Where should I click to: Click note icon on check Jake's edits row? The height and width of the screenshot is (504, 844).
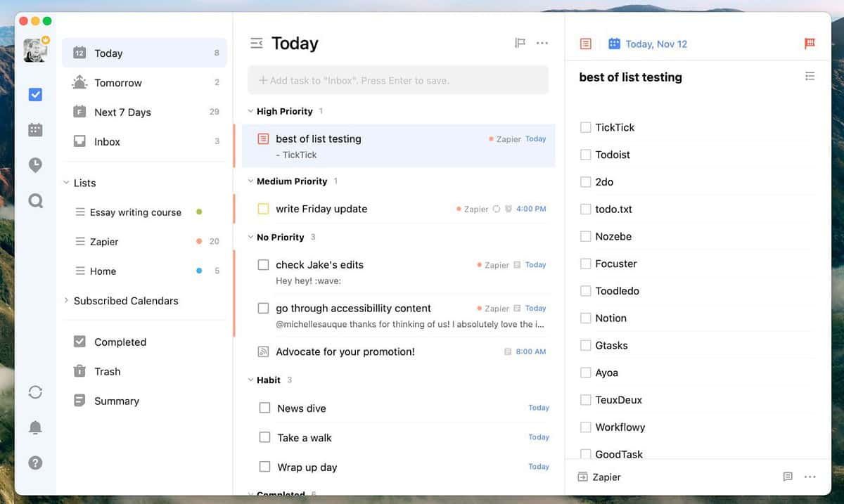pos(517,265)
